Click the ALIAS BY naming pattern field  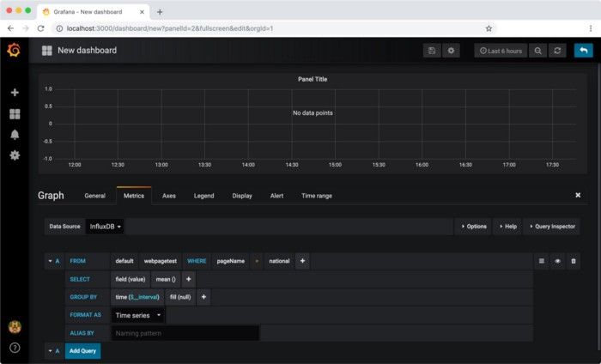[185, 333]
